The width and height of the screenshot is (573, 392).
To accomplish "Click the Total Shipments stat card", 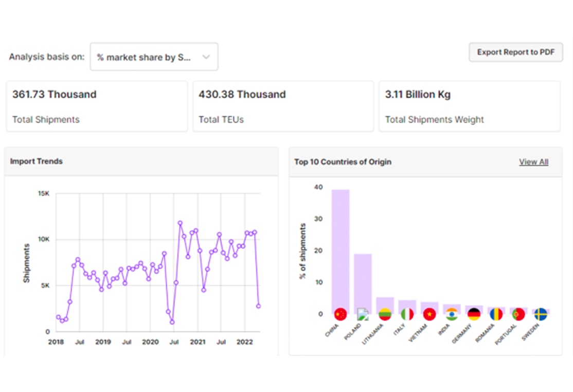I will pyautogui.click(x=97, y=106).
